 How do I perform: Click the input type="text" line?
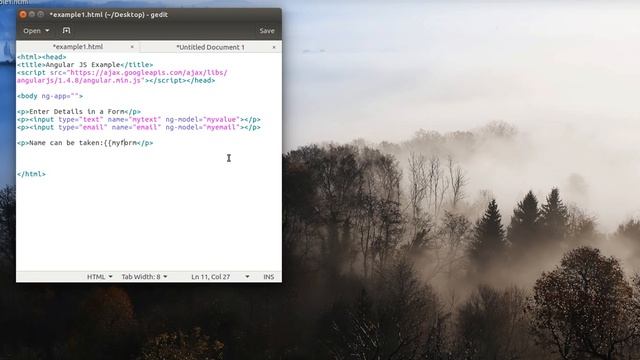[x=138, y=120]
